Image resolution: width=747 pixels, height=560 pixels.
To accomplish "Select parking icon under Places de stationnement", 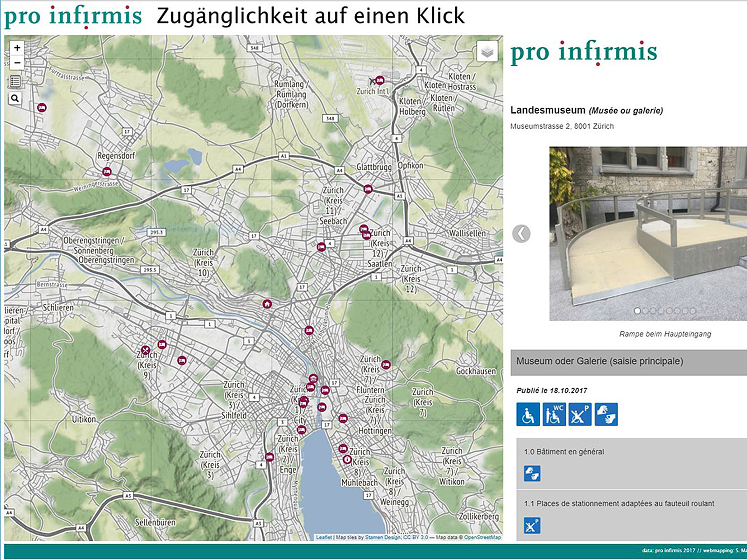I will tap(532, 525).
